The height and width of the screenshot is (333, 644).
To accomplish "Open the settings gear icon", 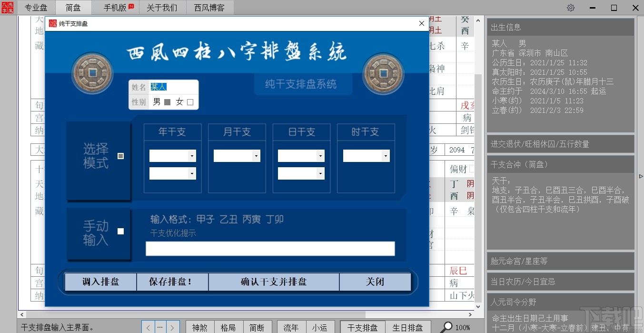I will pyautogui.click(x=570, y=8).
